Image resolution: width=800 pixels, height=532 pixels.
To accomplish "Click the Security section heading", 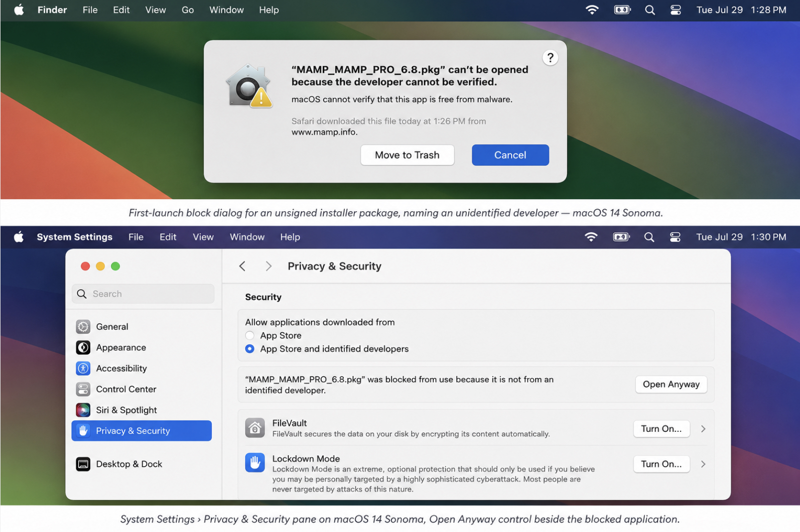I will (263, 297).
